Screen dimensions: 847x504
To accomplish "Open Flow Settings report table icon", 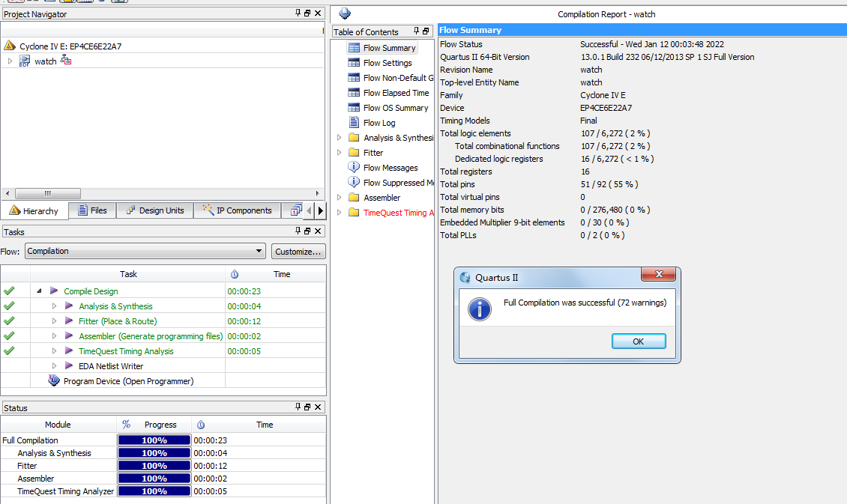I will point(354,63).
